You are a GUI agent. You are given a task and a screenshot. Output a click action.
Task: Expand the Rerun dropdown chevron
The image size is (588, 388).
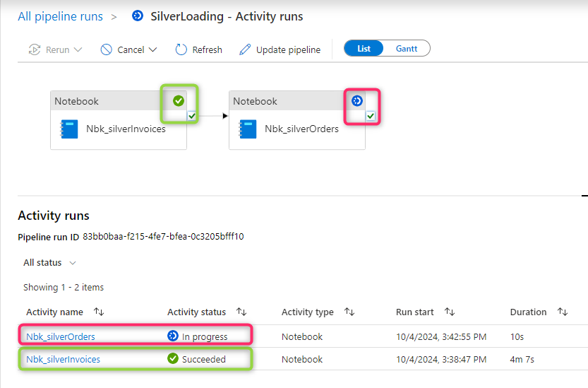[78, 49]
